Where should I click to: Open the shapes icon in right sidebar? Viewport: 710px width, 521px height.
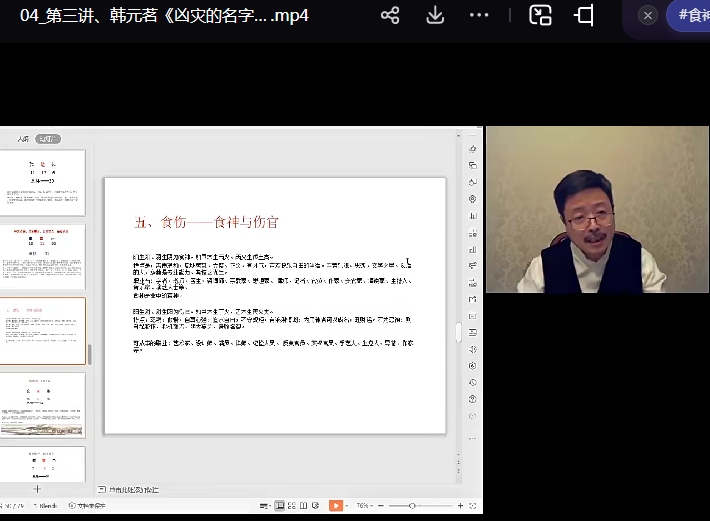point(473,182)
